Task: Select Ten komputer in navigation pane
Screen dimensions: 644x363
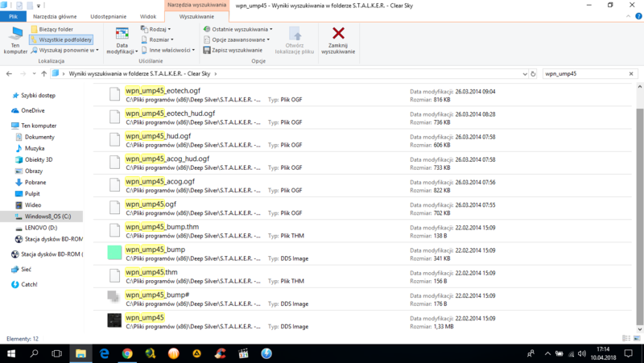Action: coord(34,126)
